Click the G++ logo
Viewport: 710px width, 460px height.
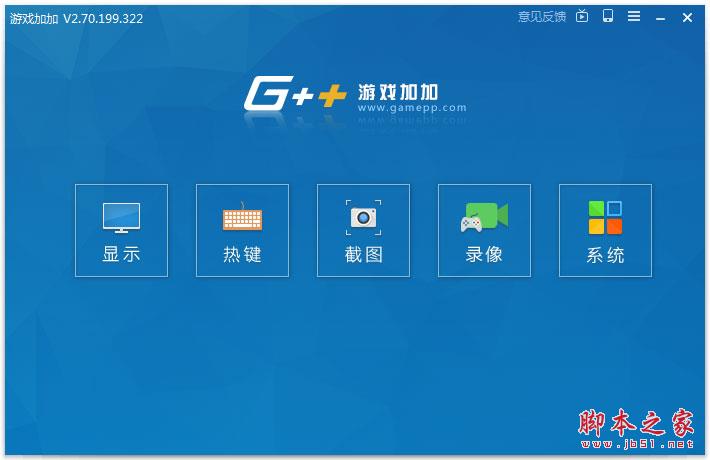click(295, 93)
